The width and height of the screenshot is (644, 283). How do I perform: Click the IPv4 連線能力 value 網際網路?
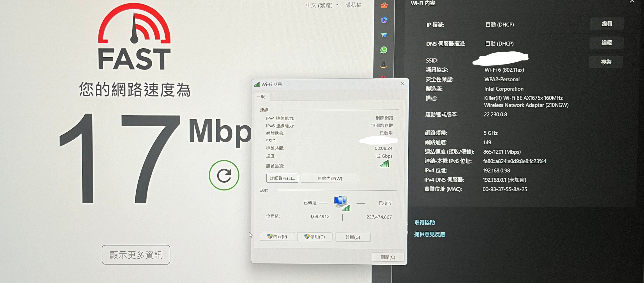pyautogui.click(x=384, y=118)
